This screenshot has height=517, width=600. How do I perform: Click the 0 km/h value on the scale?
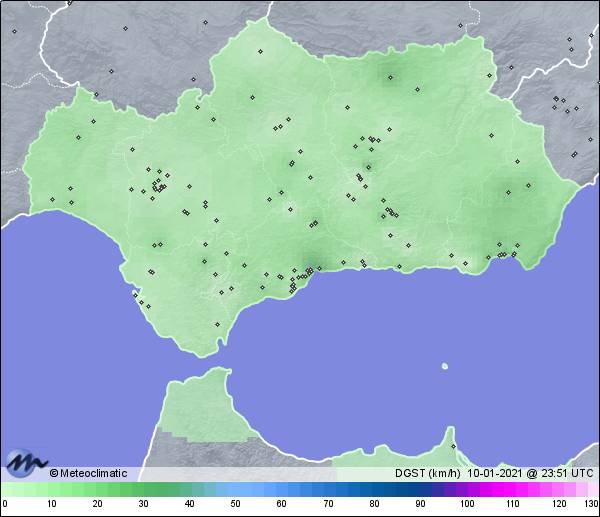[5, 503]
